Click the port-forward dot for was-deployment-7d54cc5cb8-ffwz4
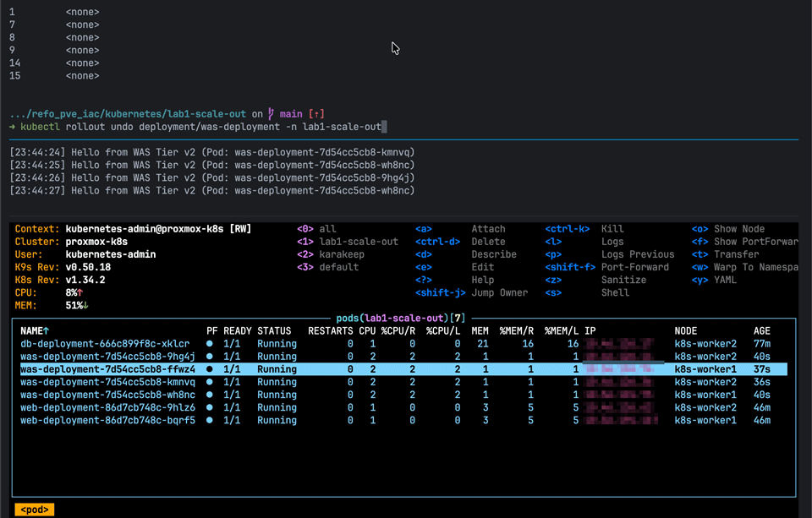 [x=210, y=369]
